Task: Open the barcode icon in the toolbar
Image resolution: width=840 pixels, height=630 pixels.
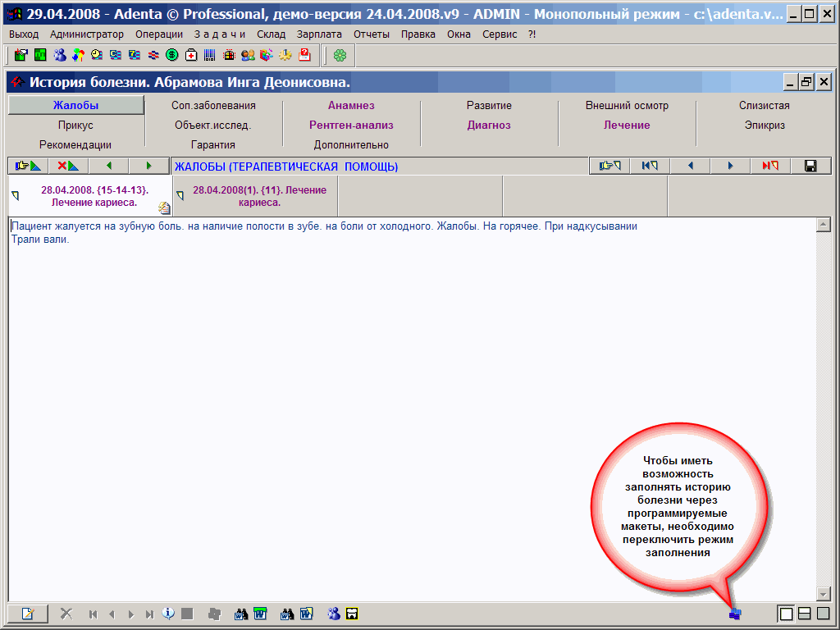Action: point(210,55)
